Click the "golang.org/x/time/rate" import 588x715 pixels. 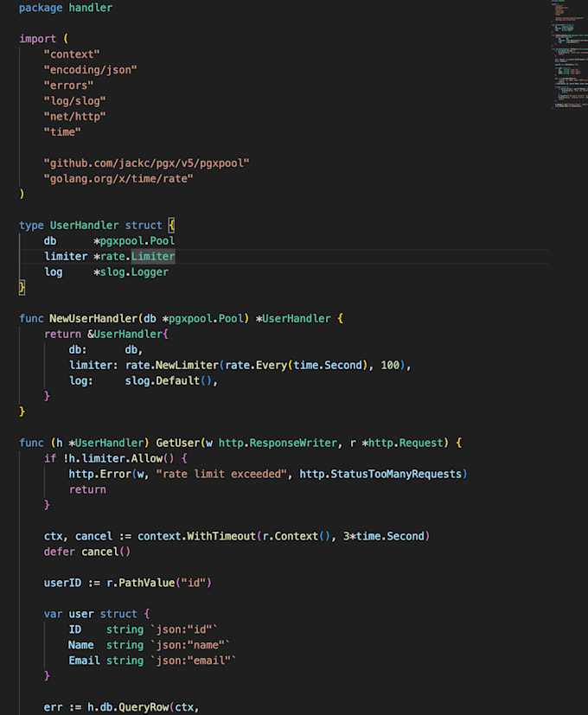pos(118,179)
